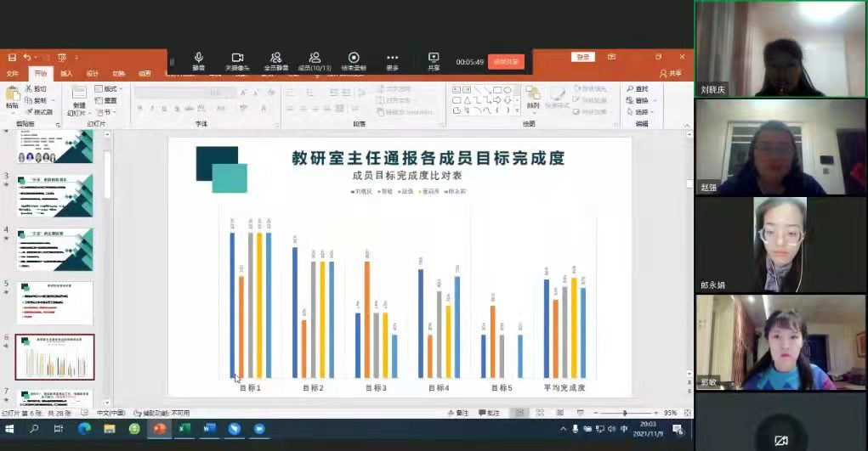Turn off camera in meeting toolbar

(237, 61)
